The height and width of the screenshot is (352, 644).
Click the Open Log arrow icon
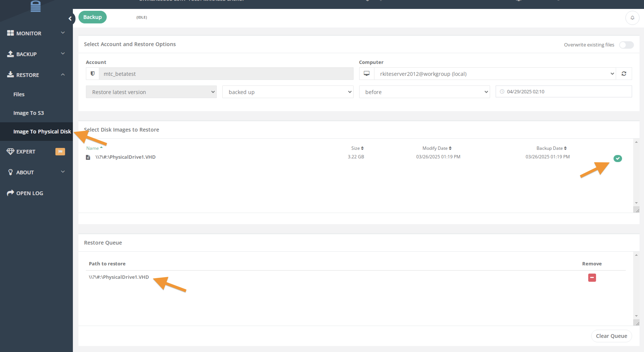click(x=10, y=193)
